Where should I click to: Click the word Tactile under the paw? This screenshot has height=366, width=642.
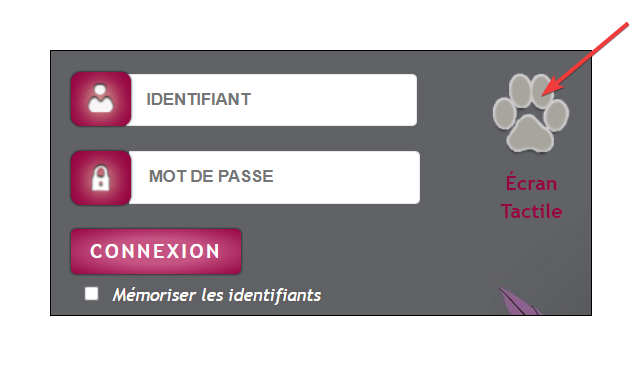click(531, 211)
